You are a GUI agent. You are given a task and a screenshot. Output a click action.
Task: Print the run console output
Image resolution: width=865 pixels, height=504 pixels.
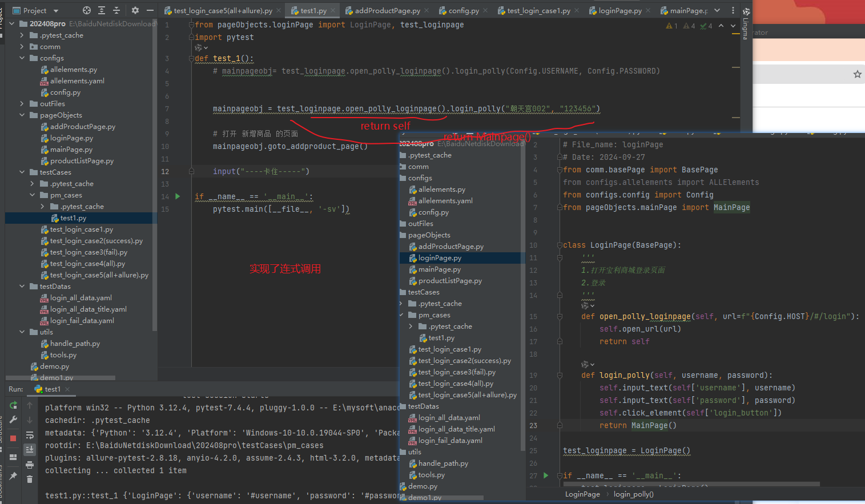click(30, 465)
